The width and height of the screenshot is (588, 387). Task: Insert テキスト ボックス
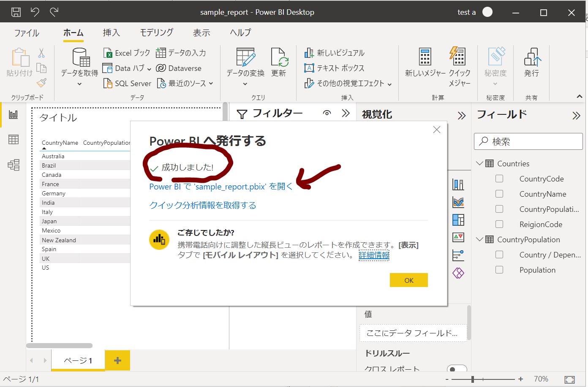(334, 68)
